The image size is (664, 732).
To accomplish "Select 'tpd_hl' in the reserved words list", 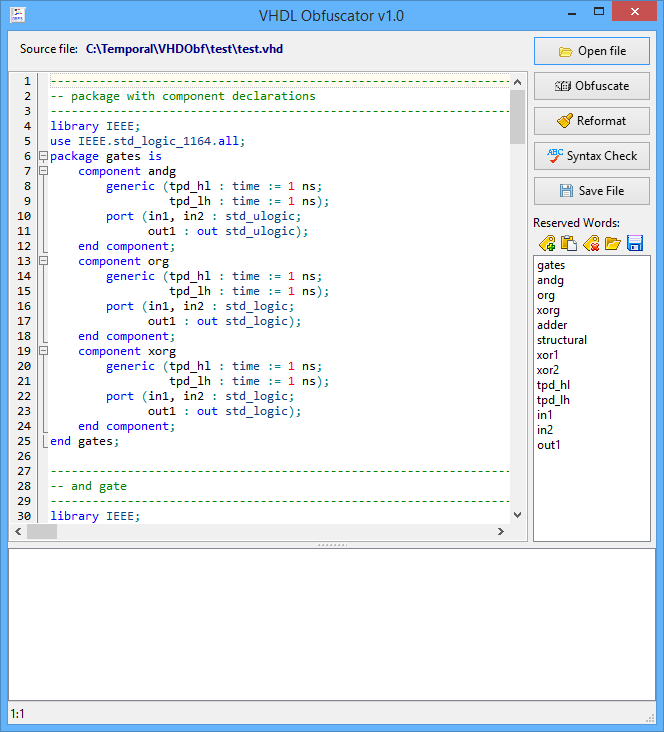I will point(554,385).
